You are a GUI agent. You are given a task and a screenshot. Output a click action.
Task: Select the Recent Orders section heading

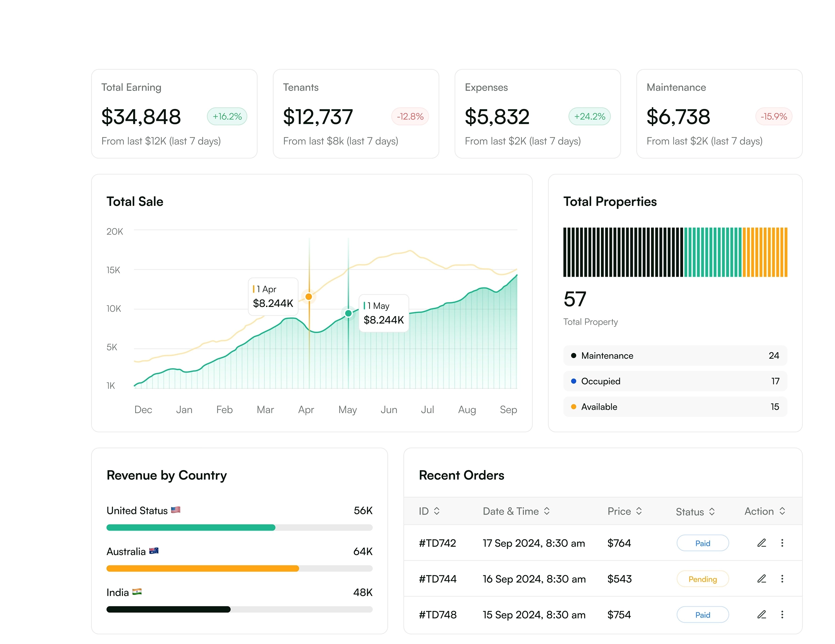coord(461,475)
